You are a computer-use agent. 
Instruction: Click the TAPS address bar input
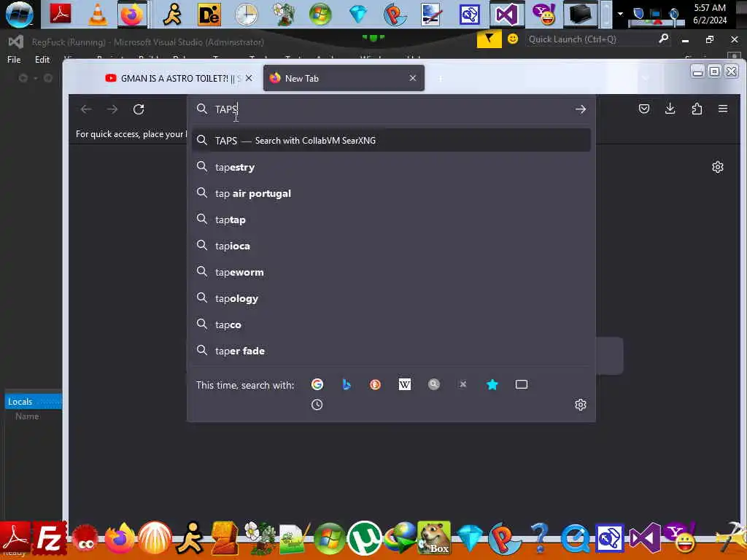pyautogui.click(x=391, y=109)
